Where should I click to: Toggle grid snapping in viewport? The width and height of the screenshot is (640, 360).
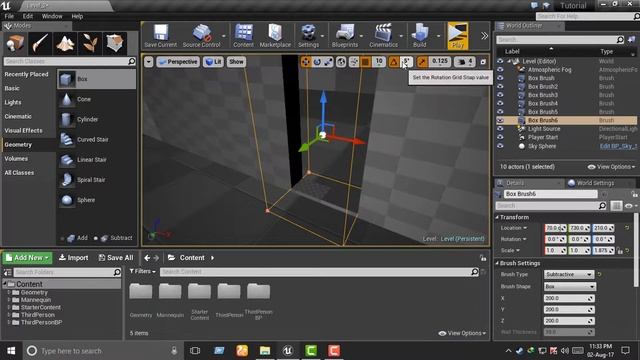[366, 62]
